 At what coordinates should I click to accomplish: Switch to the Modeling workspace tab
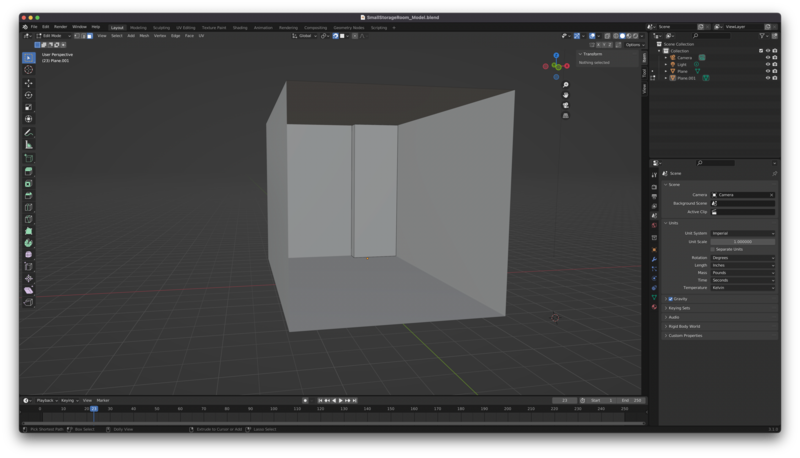pos(138,27)
